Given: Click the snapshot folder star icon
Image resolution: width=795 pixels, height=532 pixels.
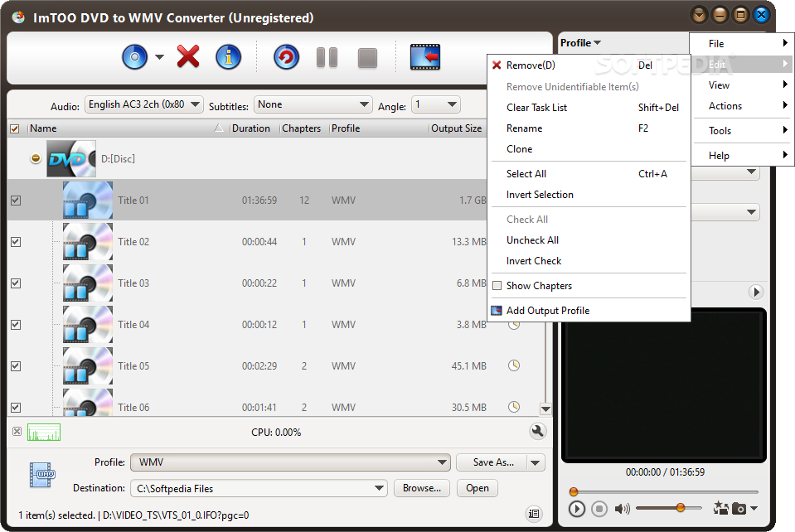Looking at the screenshot, I should click(720, 508).
